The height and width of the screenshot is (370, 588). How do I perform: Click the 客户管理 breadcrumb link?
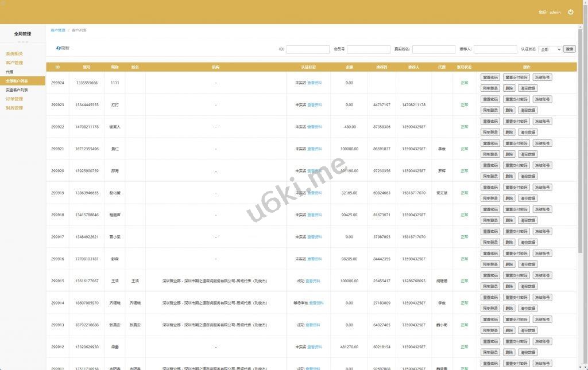click(x=58, y=30)
